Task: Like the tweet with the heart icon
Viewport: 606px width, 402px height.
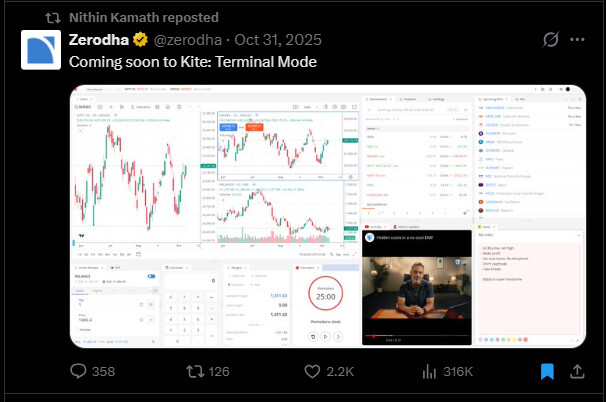Action: tap(312, 372)
